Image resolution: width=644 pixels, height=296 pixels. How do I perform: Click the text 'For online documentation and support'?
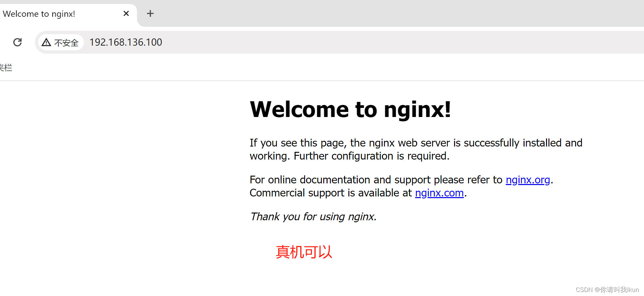pos(340,180)
